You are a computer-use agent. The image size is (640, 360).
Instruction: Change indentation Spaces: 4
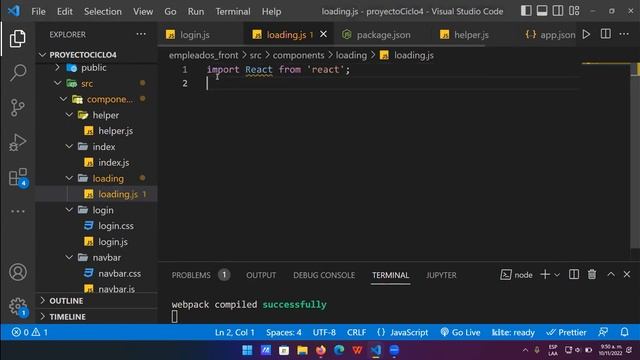click(284, 332)
